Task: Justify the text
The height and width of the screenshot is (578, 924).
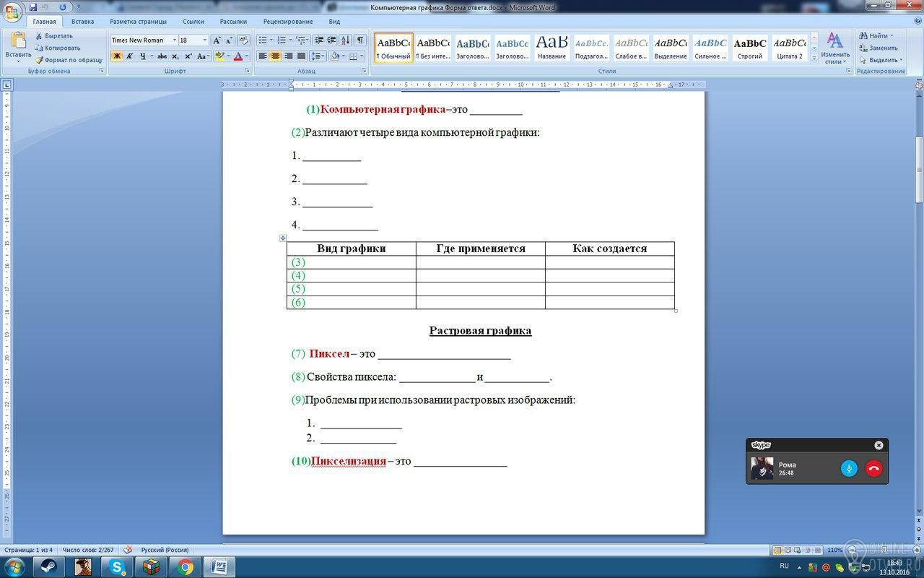Action: 301,56
